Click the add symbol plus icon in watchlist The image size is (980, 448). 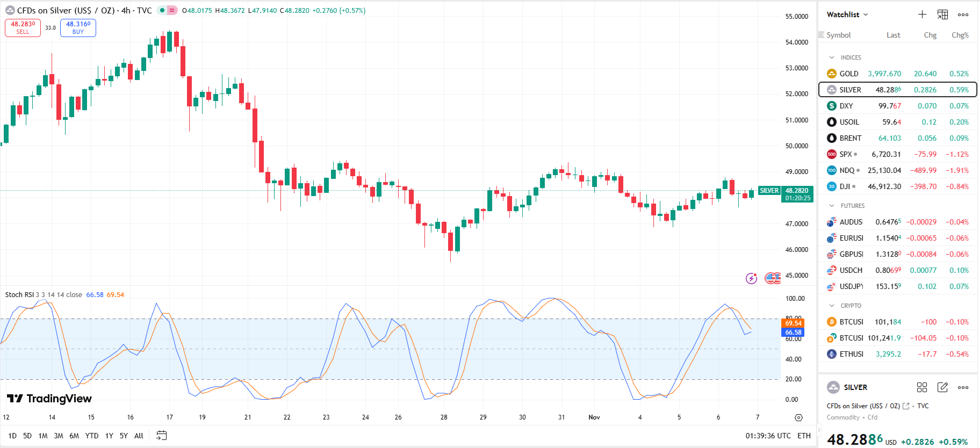coord(922,15)
